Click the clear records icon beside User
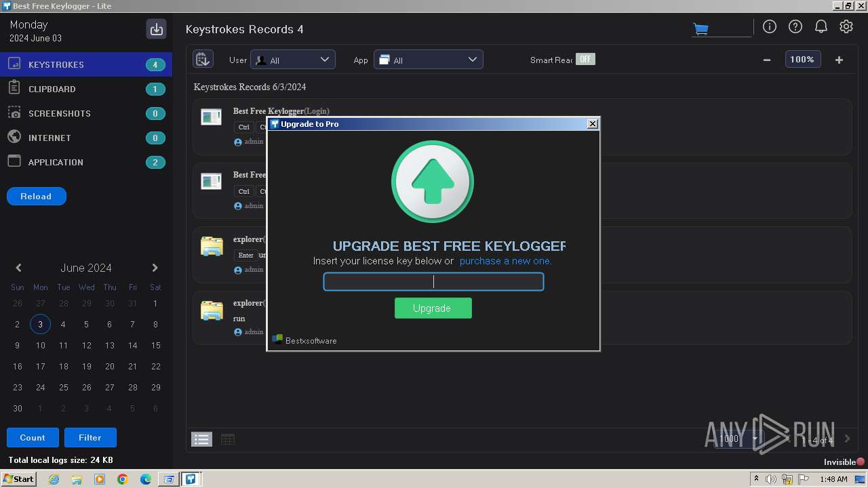Viewport: 868px width, 488px height. [x=203, y=60]
